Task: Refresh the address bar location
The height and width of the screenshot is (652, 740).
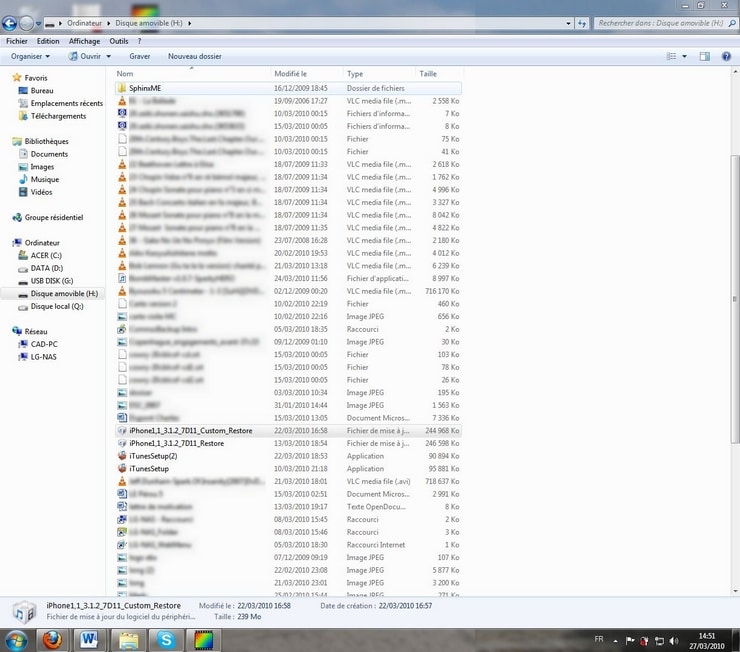Action: point(582,23)
